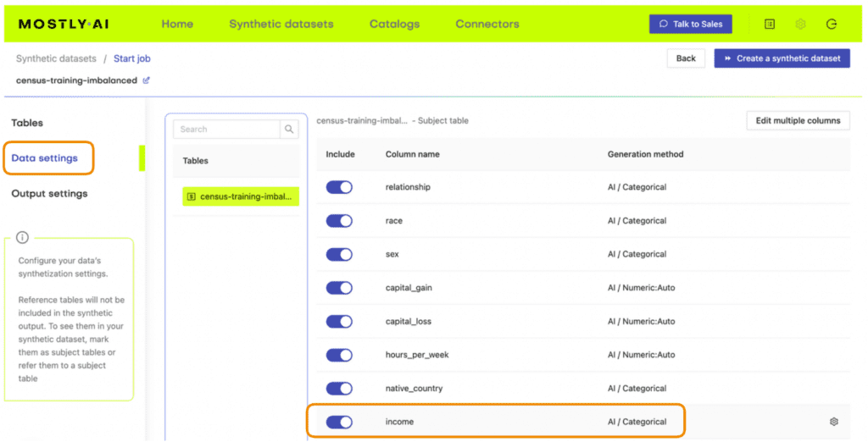Go to the Home menu
This screenshot has width=868, height=442.
177,24
